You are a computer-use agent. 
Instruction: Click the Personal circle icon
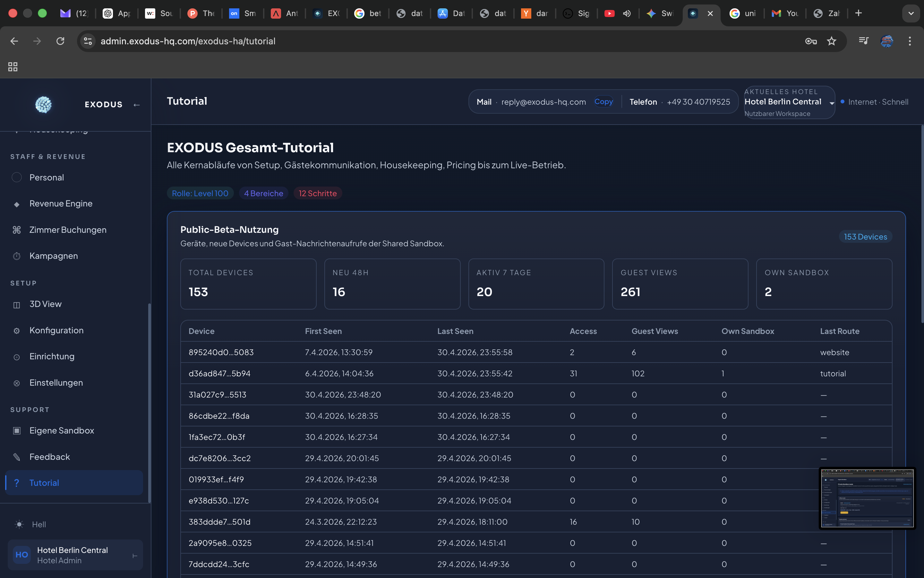pos(17,177)
